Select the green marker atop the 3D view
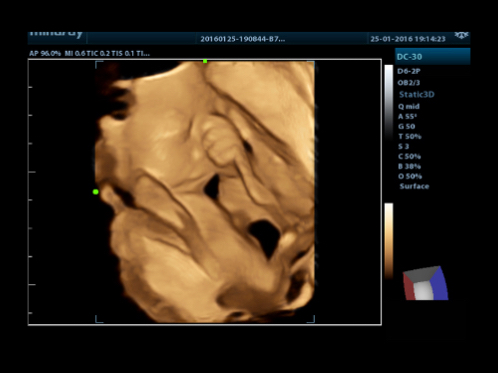 205,61
